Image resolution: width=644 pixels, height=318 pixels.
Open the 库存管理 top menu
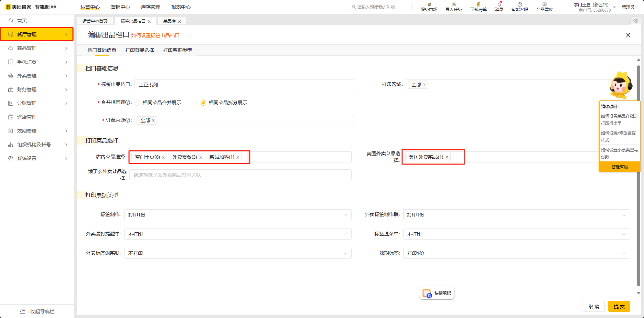[x=150, y=7]
